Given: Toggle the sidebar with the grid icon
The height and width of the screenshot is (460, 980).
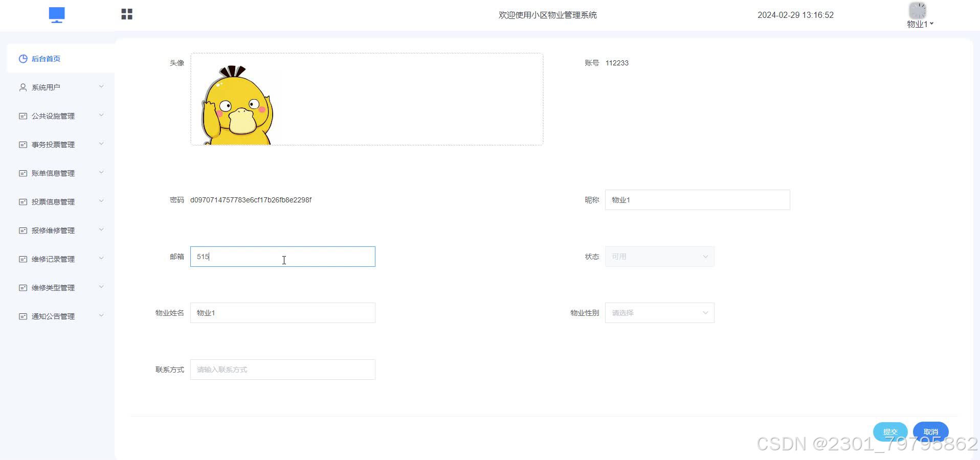Looking at the screenshot, I should [127, 14].
